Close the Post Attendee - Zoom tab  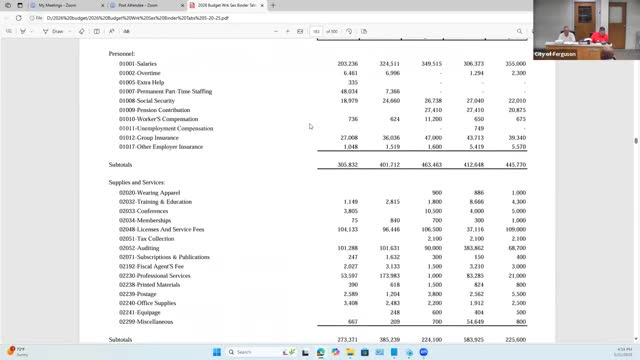[x=182, y=5]
